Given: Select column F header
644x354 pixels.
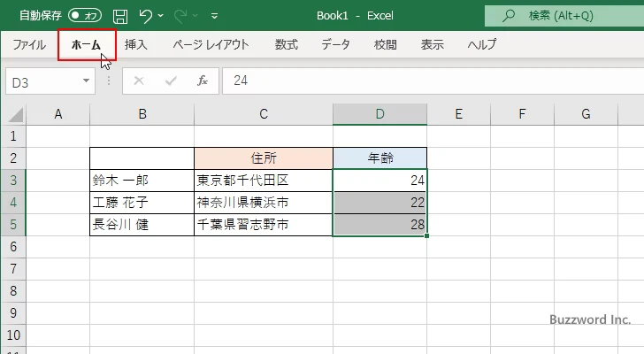Looking at the screenshot, I should coord(522,114).
